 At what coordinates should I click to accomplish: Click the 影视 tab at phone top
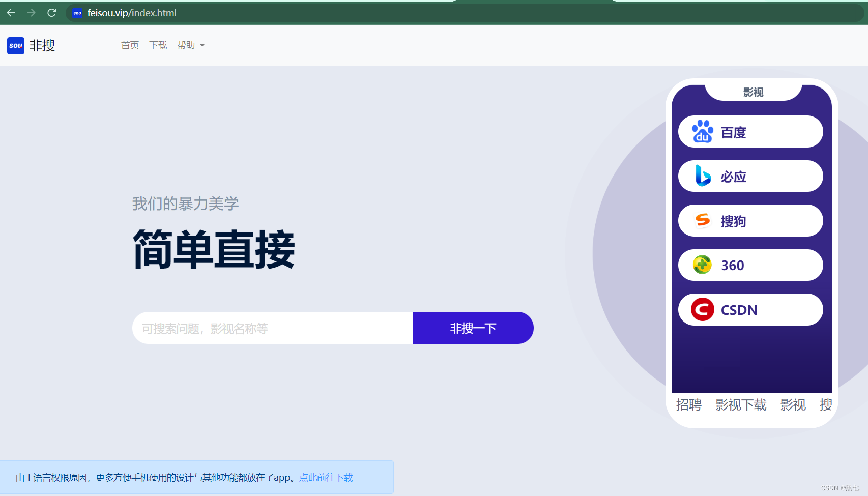pos(753,92)
